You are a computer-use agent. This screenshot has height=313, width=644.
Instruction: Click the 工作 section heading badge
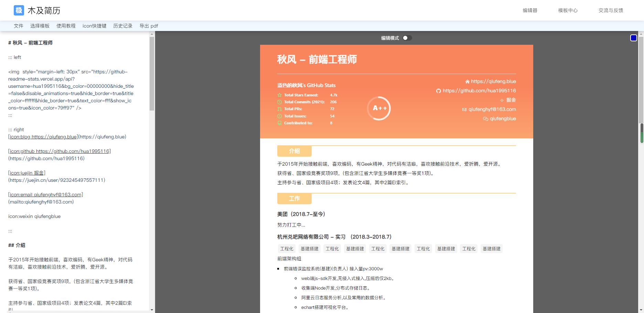(294, 199)
